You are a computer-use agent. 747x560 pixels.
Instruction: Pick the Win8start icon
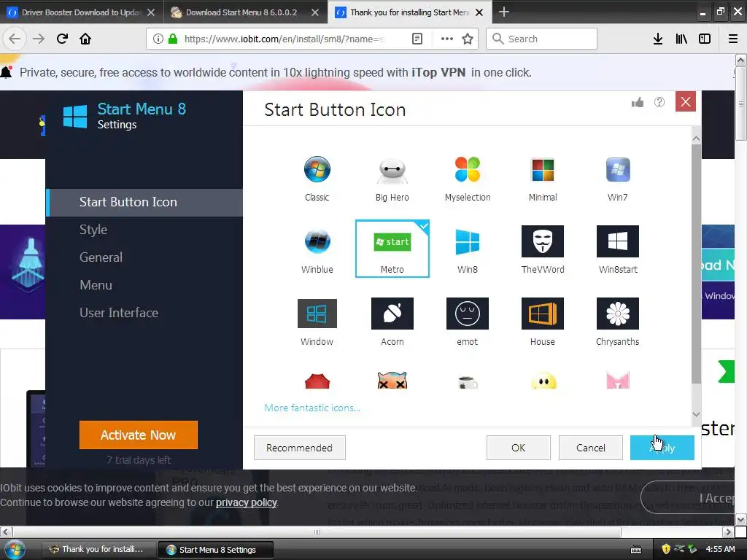[x=617, y=250]
